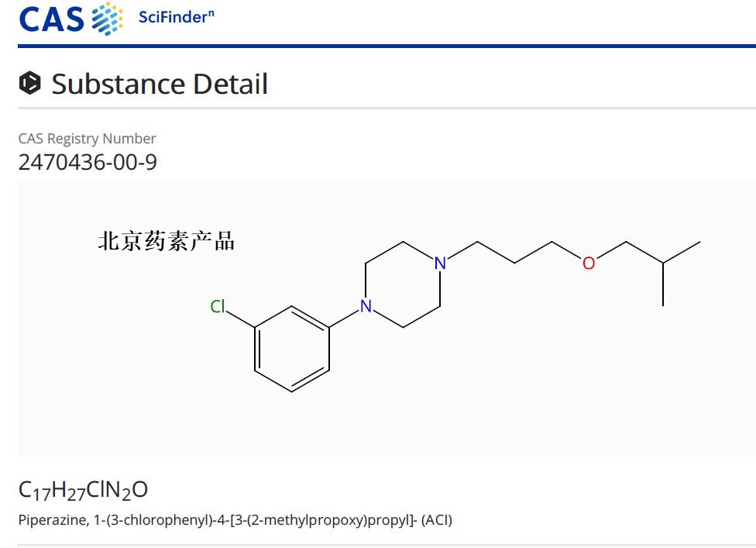Click the Substance Detail hexagon icon

pyautogui.click(x=30, y=83)
